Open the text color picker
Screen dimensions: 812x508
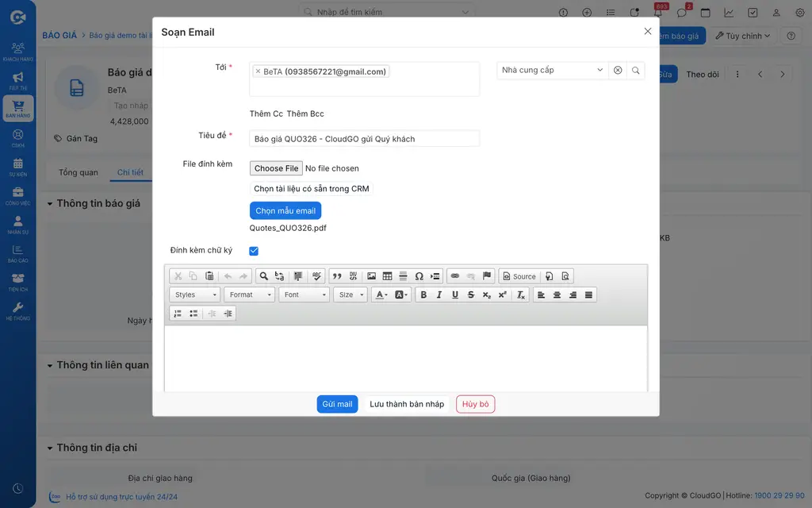point(381,295)
